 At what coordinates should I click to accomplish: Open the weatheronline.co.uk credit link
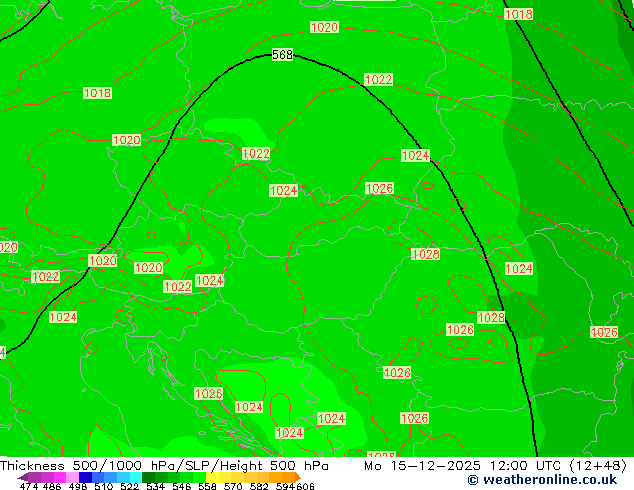(542, 480)
